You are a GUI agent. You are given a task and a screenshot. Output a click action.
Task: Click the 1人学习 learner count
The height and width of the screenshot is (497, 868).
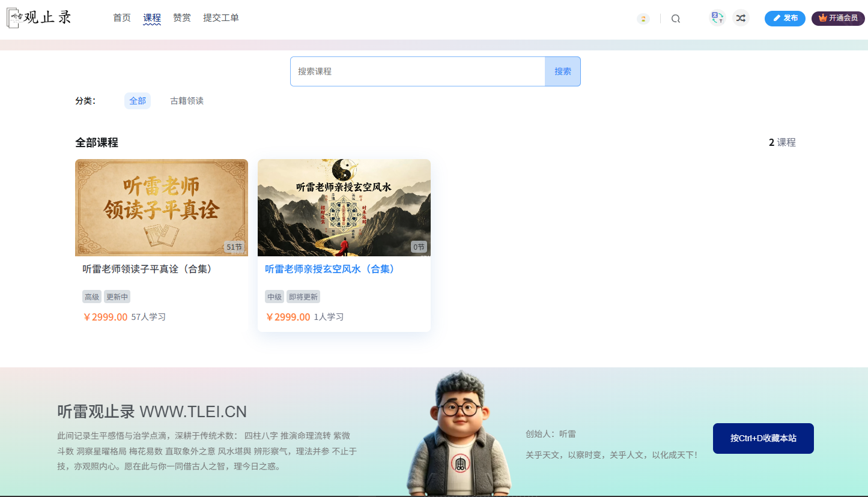click(329, 317)
